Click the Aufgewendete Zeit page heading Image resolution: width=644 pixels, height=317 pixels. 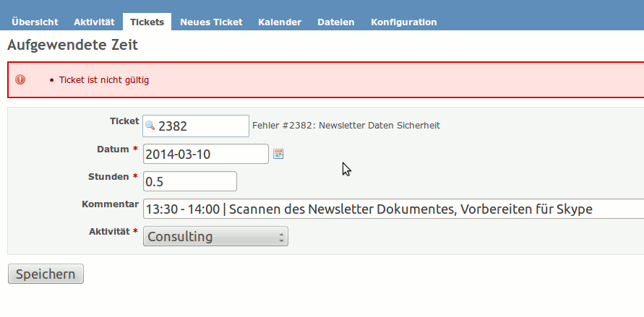click(x=73, y=45)
